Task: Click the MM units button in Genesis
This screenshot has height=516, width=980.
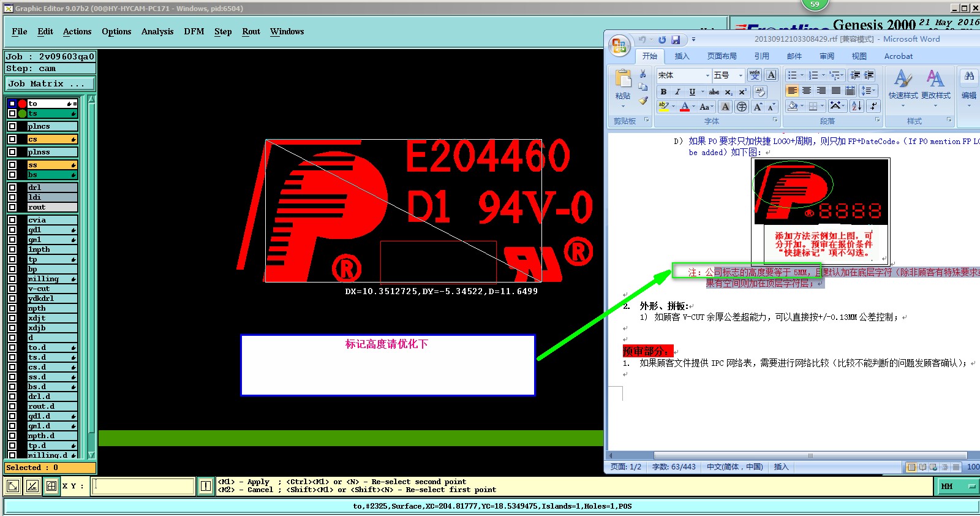Action: point(957,487)
